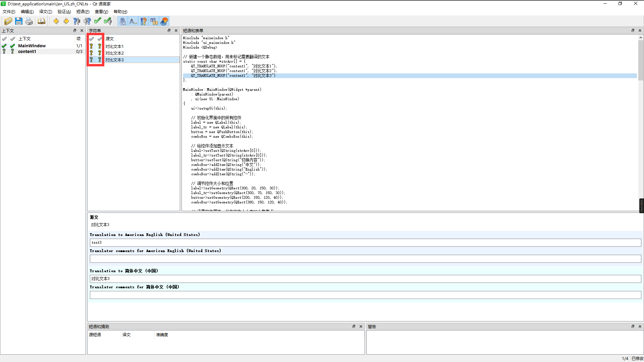Close the 短语和猜测 panel
Screen dimensions: 644x362
tap(361, 326)
